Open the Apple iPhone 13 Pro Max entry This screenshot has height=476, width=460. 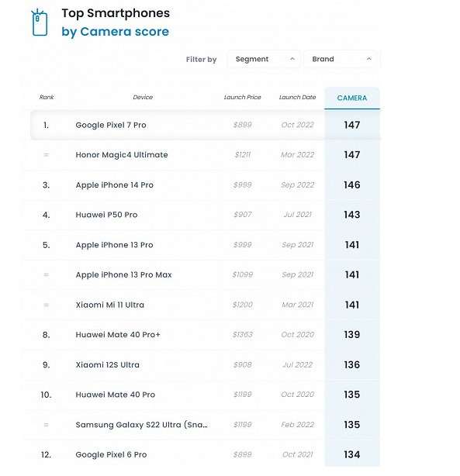(x=123, y=274)
